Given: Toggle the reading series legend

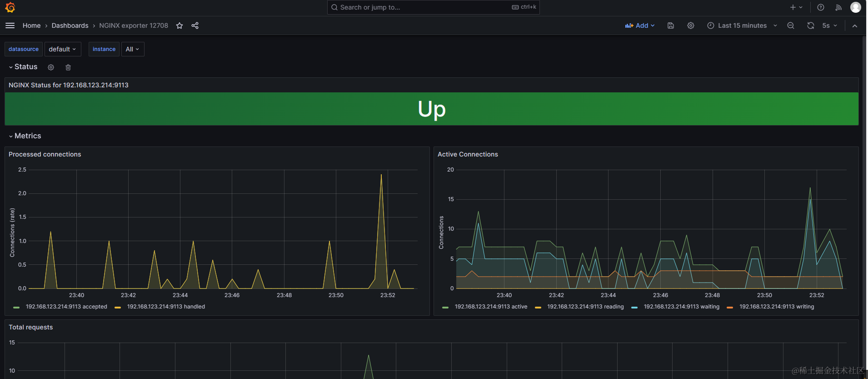Looking at the screenshot, I should [585, 307].
